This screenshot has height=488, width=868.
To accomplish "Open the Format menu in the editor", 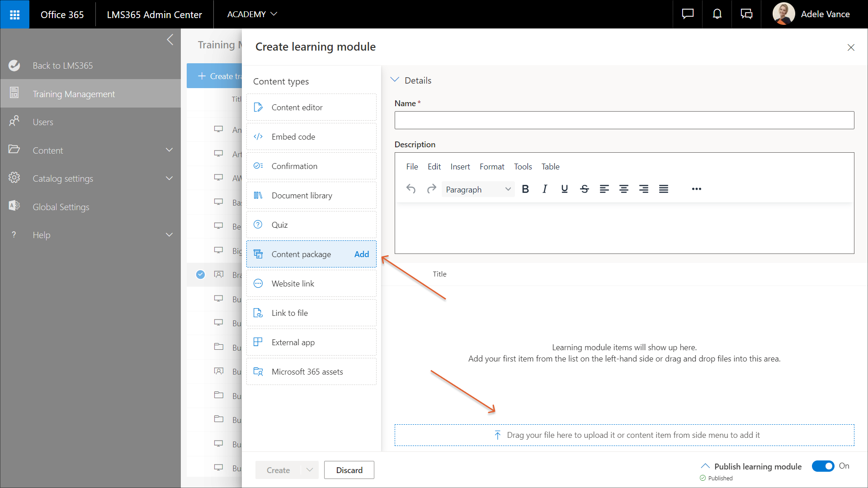I will coord(492,167).
